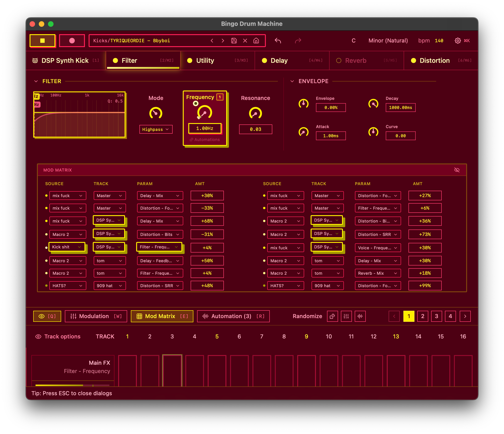504x434 pixels.
Task: Click the undo arrow icon
Action: [278, 41]
